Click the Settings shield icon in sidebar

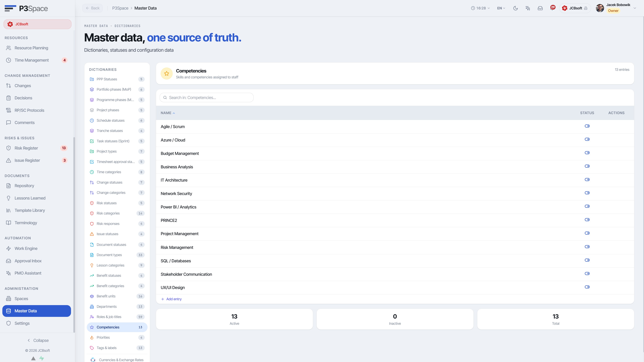(9, 323)
